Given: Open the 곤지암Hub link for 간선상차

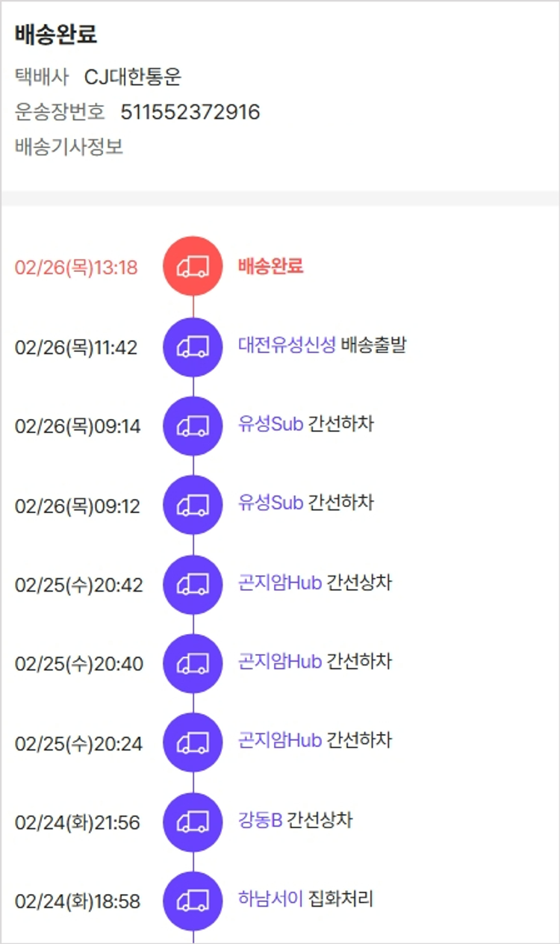Looking at the screenshot, I should coord(279,583).
